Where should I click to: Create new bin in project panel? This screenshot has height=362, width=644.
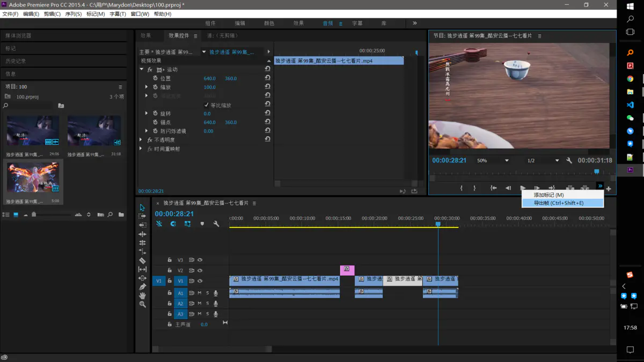pos(121,215)
